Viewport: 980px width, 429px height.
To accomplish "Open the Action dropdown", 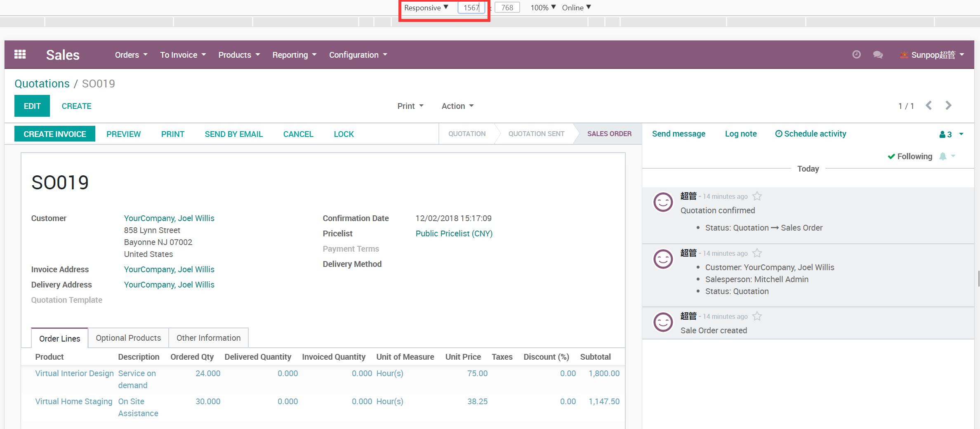I will [x=457, y=106].
